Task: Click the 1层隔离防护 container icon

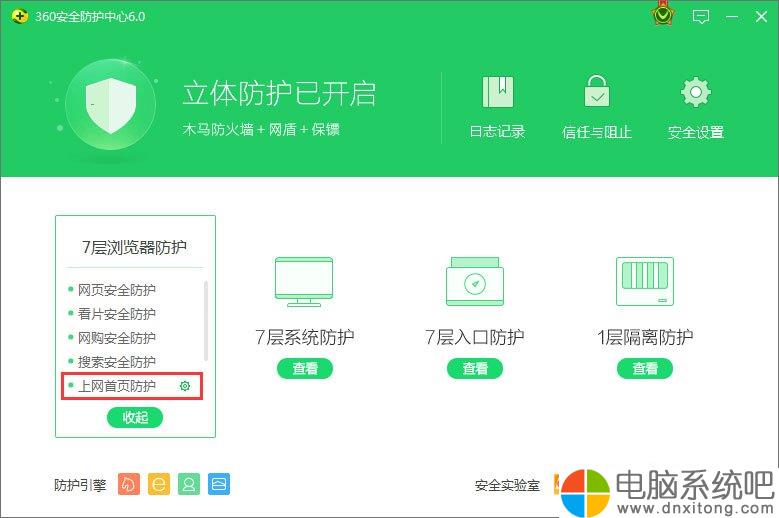Action: [645, 282]
